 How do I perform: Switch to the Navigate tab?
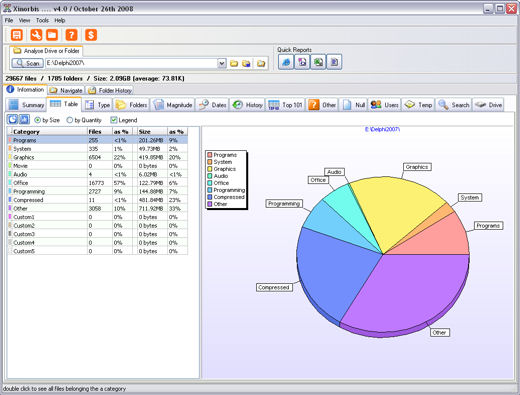(x=66, y=90)
